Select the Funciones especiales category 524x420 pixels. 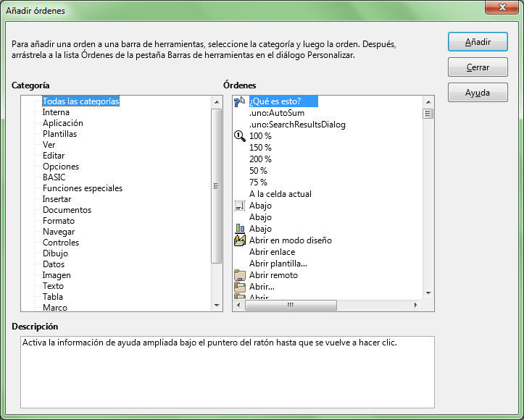[x=82, y=188]
